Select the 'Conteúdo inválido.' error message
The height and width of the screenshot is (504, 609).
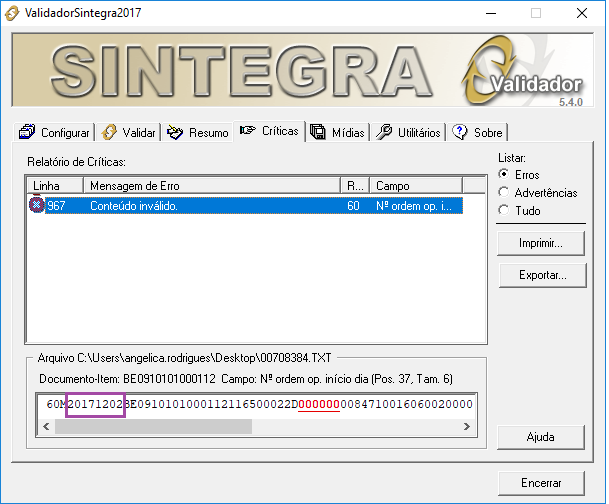coord(134,206)
